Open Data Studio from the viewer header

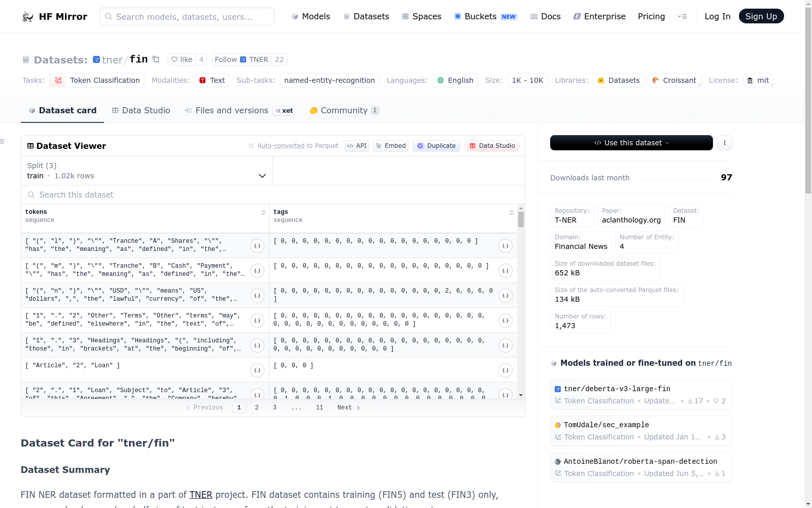pyautogui.click(x=492, y=146)
